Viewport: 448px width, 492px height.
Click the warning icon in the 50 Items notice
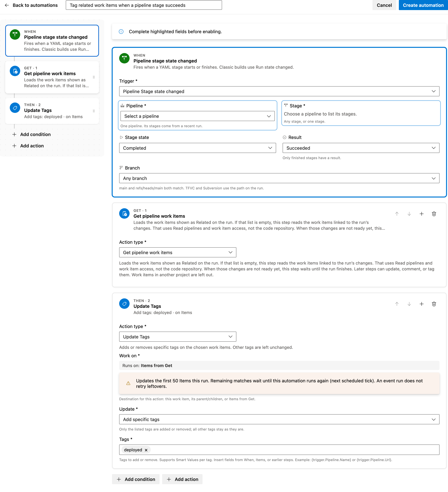click(128, 383)
